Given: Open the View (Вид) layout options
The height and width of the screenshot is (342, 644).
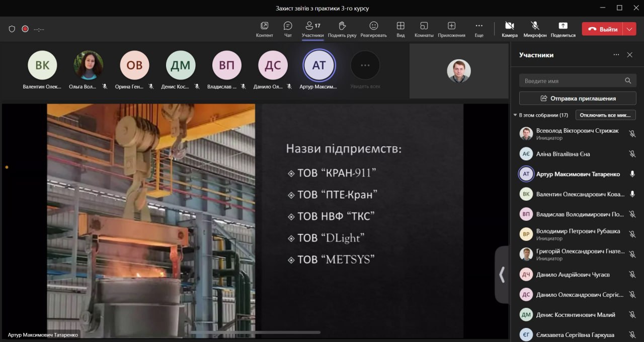Looking at the screenshot, I should (x=400, y=29).
